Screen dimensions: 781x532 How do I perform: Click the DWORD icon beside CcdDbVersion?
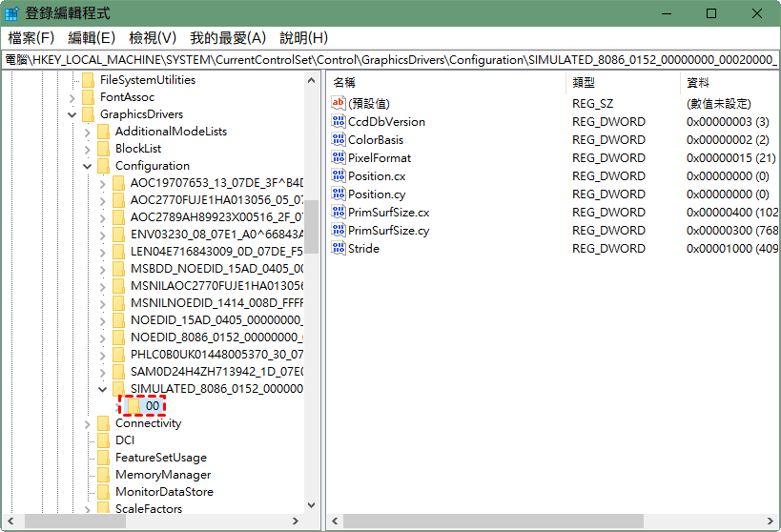click(x=338, y=122)
